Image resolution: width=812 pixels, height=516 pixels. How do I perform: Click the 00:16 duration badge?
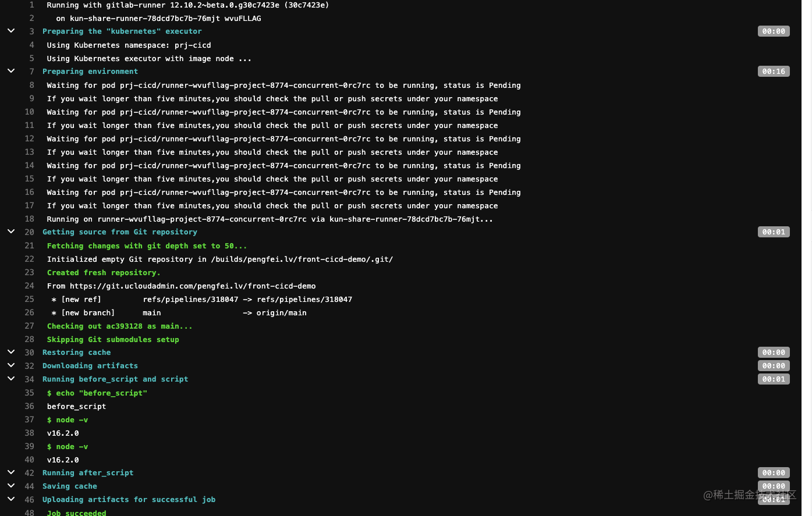click(774, 71)
